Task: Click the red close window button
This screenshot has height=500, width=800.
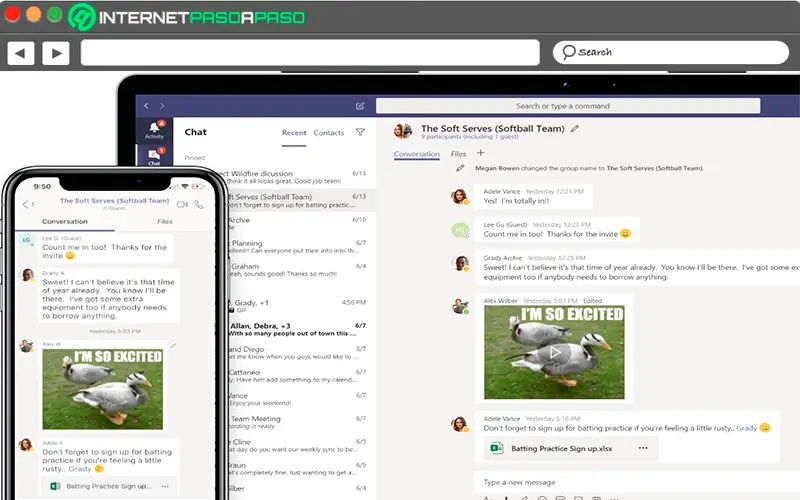Action: click(12, 14)
